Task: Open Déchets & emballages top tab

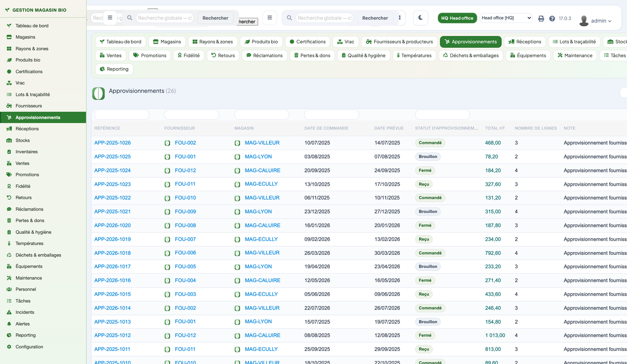Action: click(x=471, y=55)
